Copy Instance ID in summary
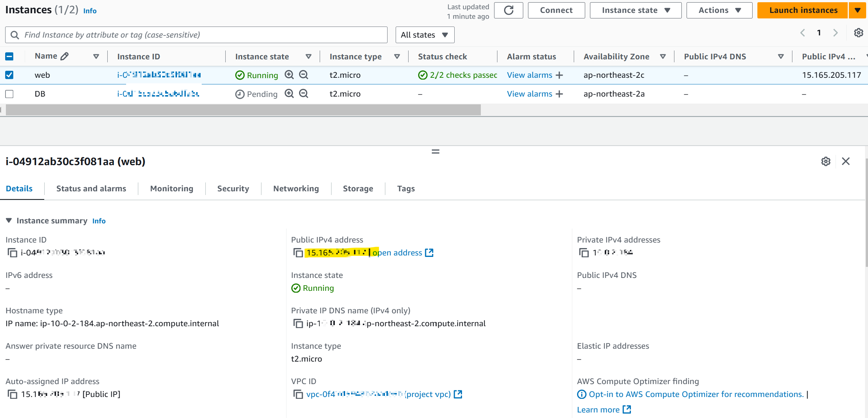868x418 pixels. 13,253
